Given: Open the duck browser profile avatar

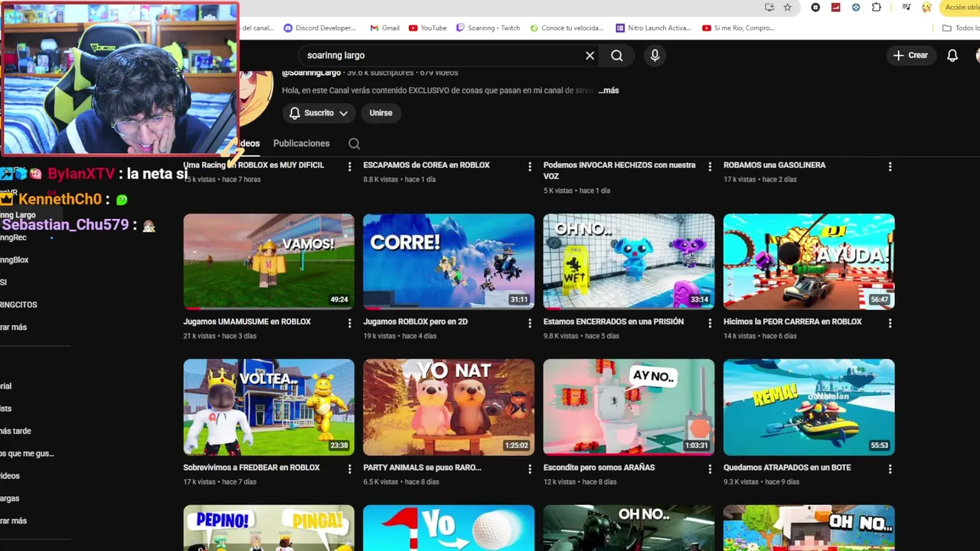Looking at the screenshot, I should point(926,7).
